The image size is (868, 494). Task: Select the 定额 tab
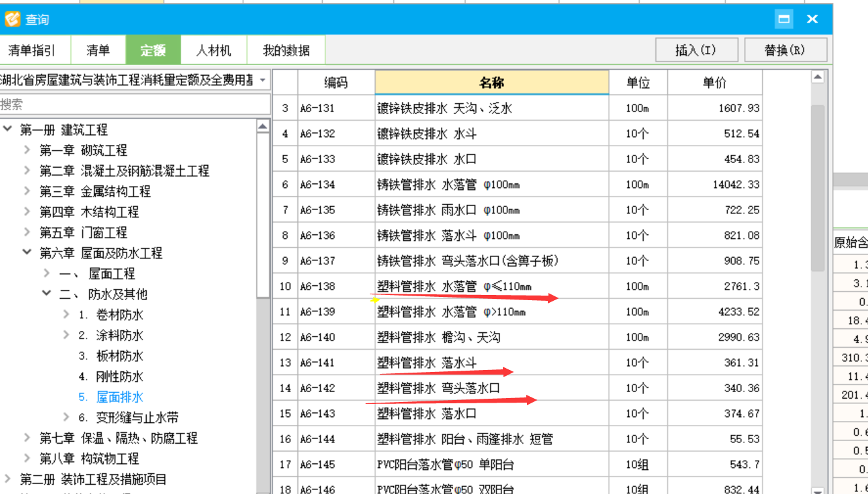tap(153, 50)
